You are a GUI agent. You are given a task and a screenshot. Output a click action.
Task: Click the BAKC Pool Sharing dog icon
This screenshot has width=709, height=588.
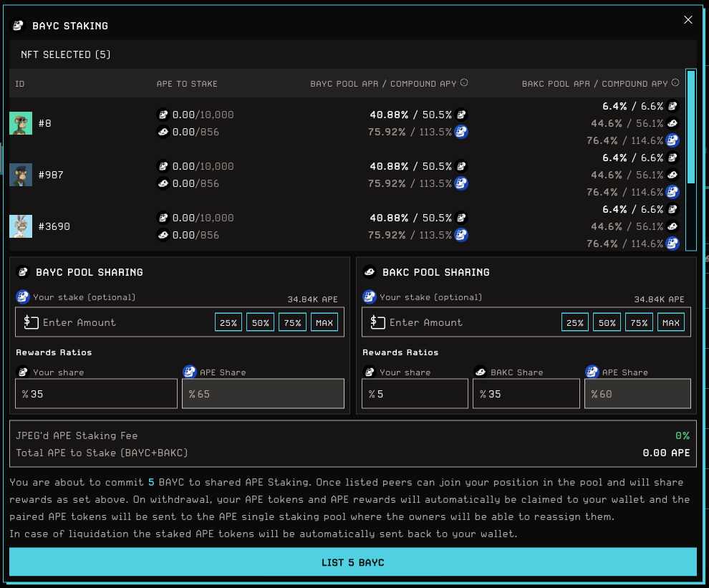coord(370,272)
